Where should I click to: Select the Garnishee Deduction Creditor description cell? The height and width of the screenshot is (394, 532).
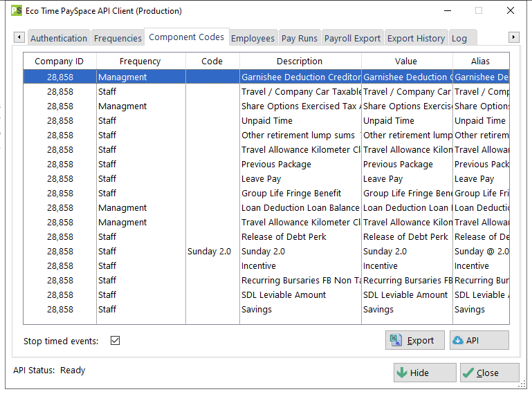(x=301, y=77)
